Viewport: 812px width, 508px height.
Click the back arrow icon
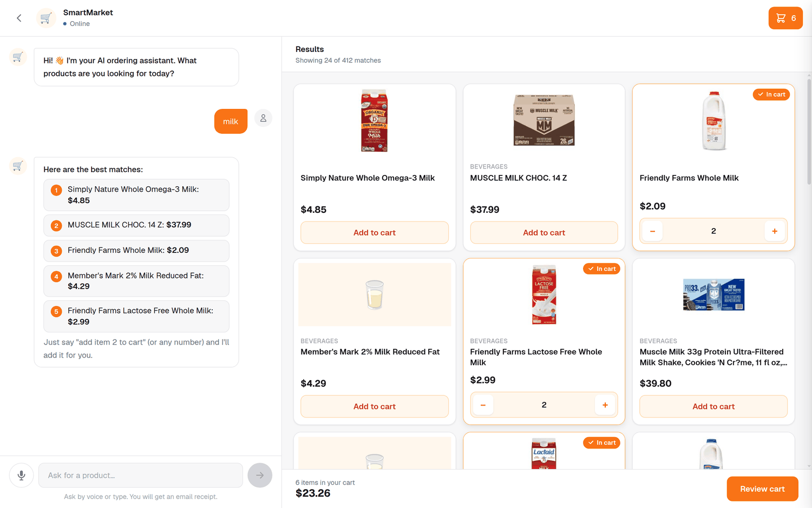(19, 18)
